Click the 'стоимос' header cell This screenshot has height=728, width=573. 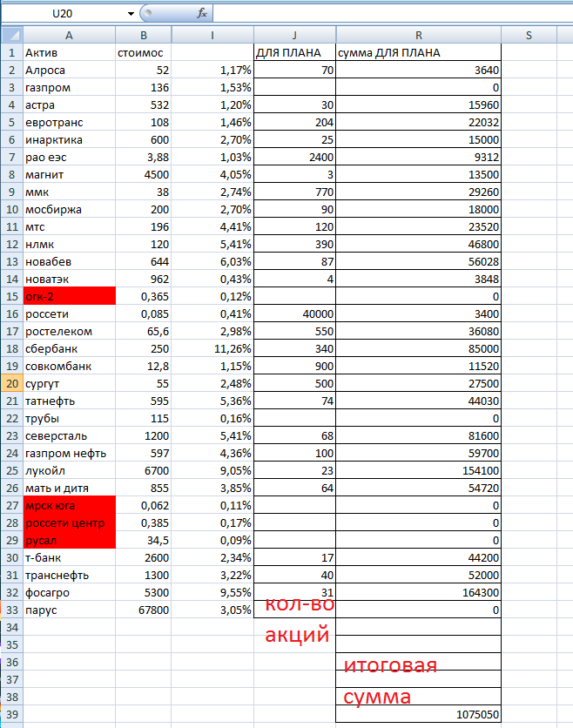point(144,52)
